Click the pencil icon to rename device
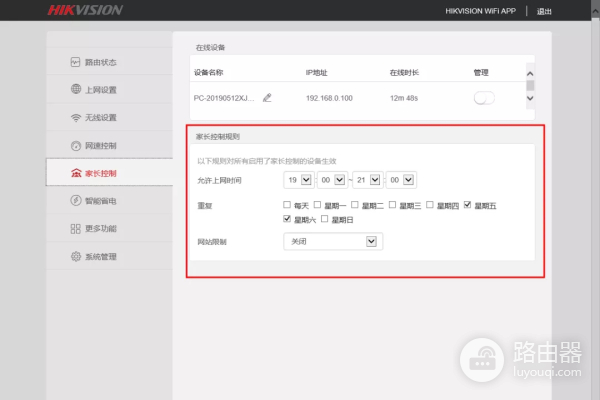The width and height of the screenshot is (600, 400). (x=267, y=98)
